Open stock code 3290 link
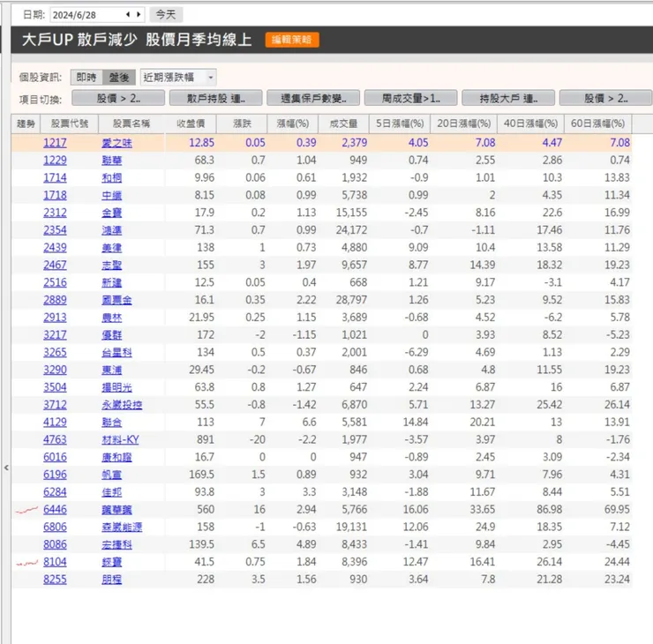This screenshot has width=653, height=644. (55, 371)
